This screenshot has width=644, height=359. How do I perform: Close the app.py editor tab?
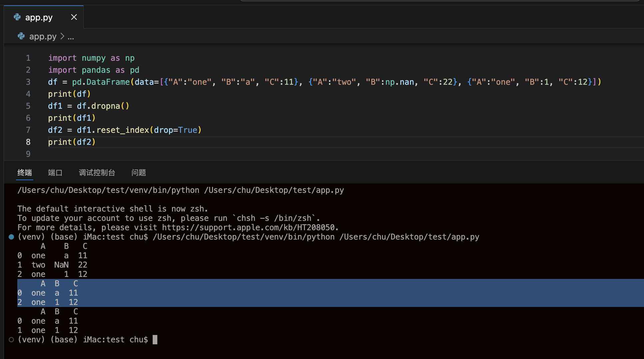pos(74,17)
